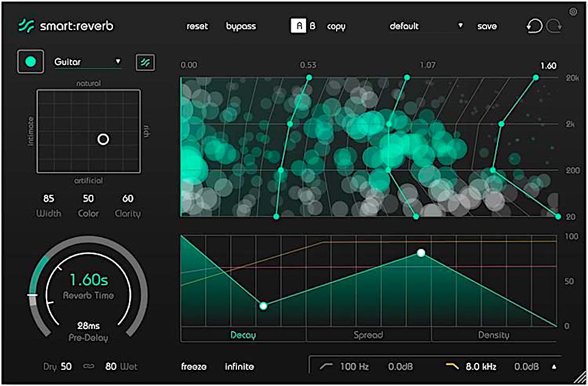Enable freeze mode
The width and height of the screenshot is (588, 386).
pos(194,366)
